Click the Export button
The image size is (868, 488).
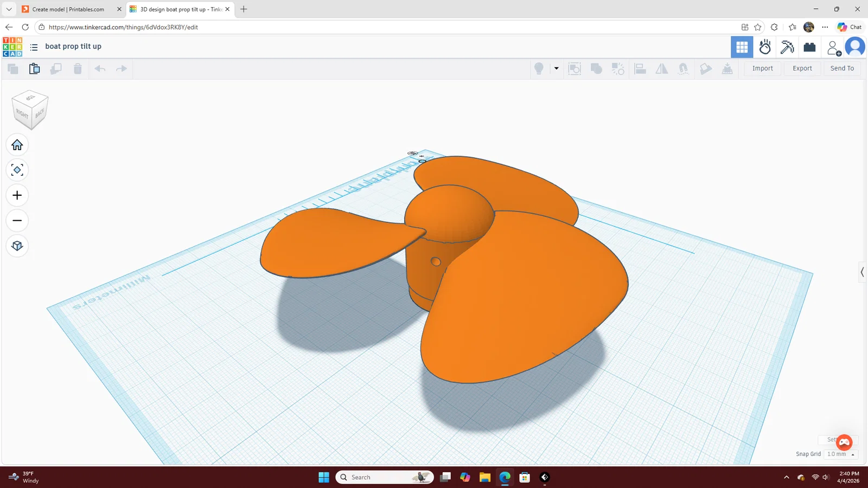[x=802, y=68]
